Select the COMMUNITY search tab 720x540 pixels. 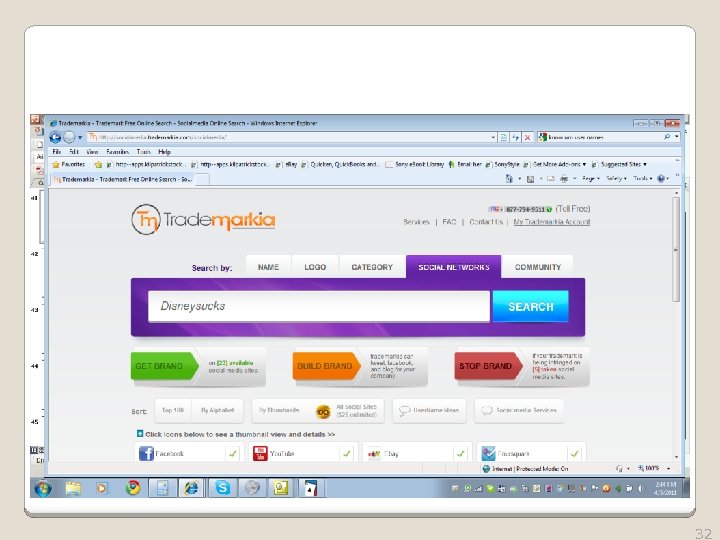click(538, 267)
